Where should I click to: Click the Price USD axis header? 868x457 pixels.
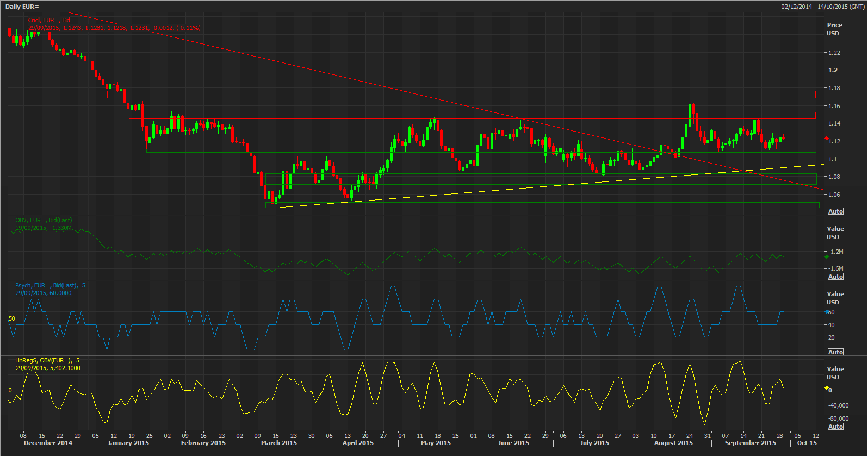tap(834, 29)
